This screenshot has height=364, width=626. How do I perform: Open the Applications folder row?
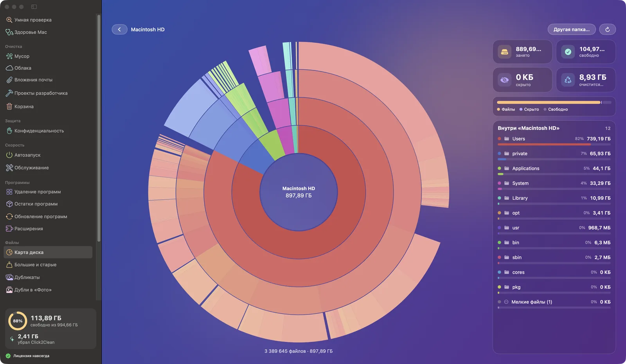coord(554,170)
